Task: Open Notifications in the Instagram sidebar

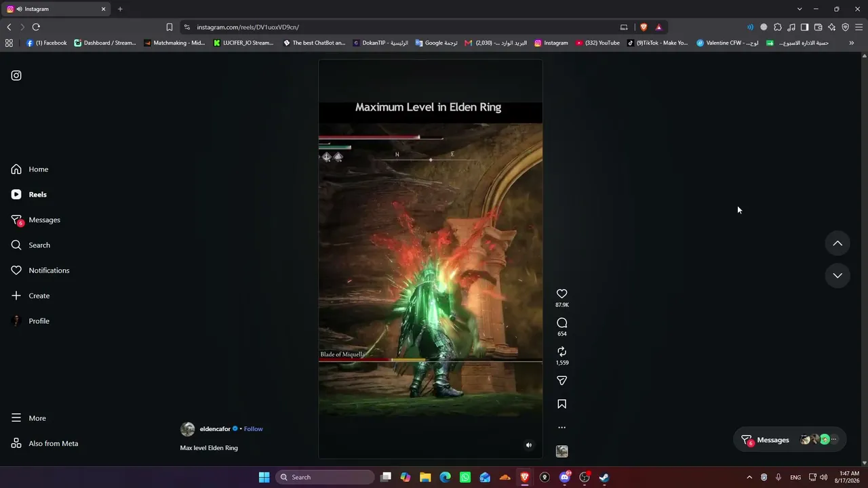Action: tap(41, 270)
